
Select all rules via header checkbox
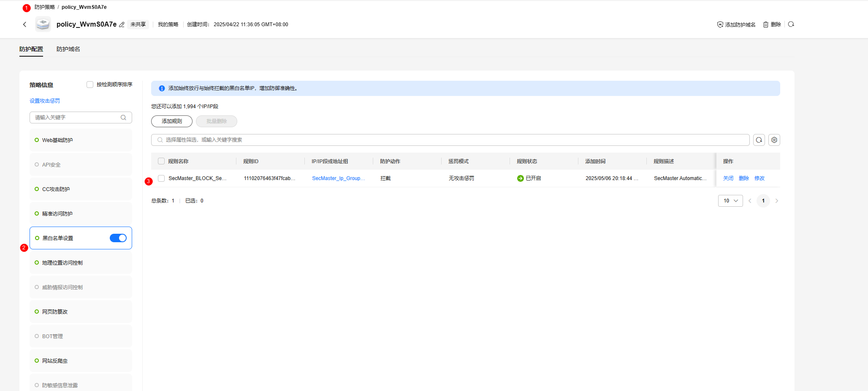click(161, 161)
